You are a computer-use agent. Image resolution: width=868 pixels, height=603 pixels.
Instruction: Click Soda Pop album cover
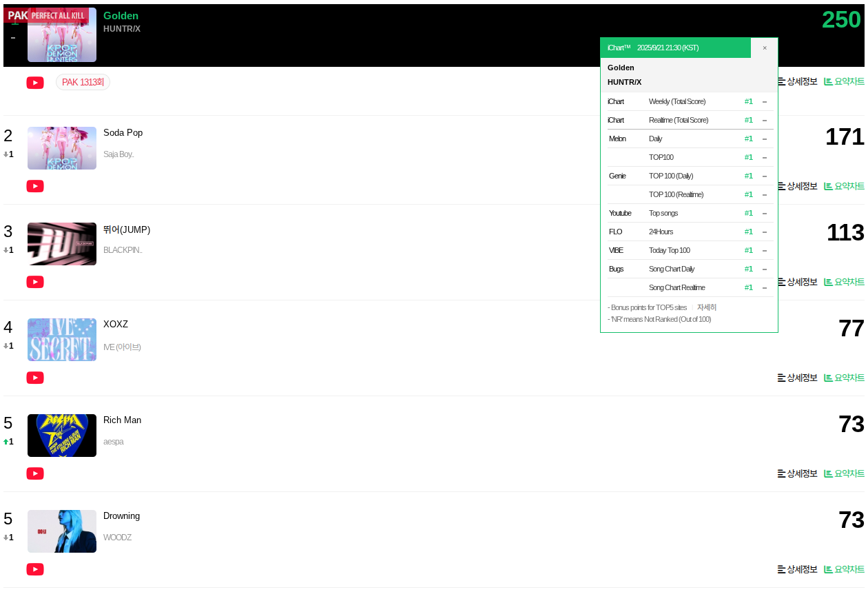62,148
